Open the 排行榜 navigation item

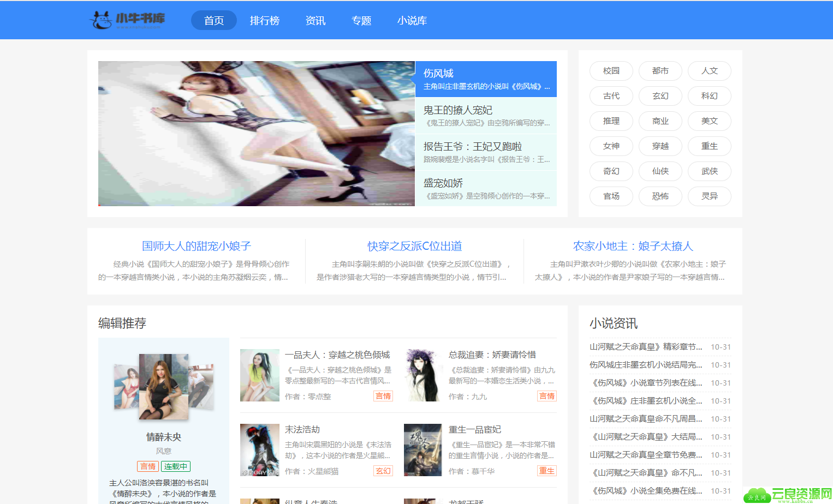click(x=265, y=20)
